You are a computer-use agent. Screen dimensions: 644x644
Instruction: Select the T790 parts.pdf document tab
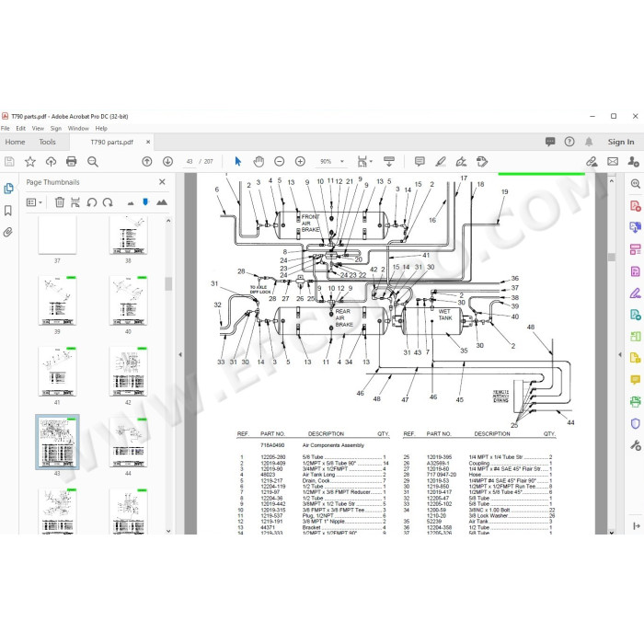click(111, 142)
